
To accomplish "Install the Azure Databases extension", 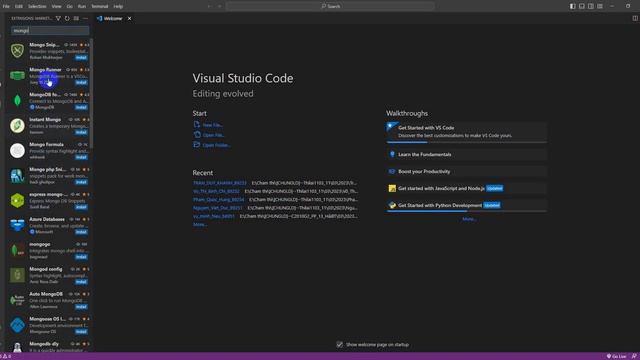I will coord(81,232).
